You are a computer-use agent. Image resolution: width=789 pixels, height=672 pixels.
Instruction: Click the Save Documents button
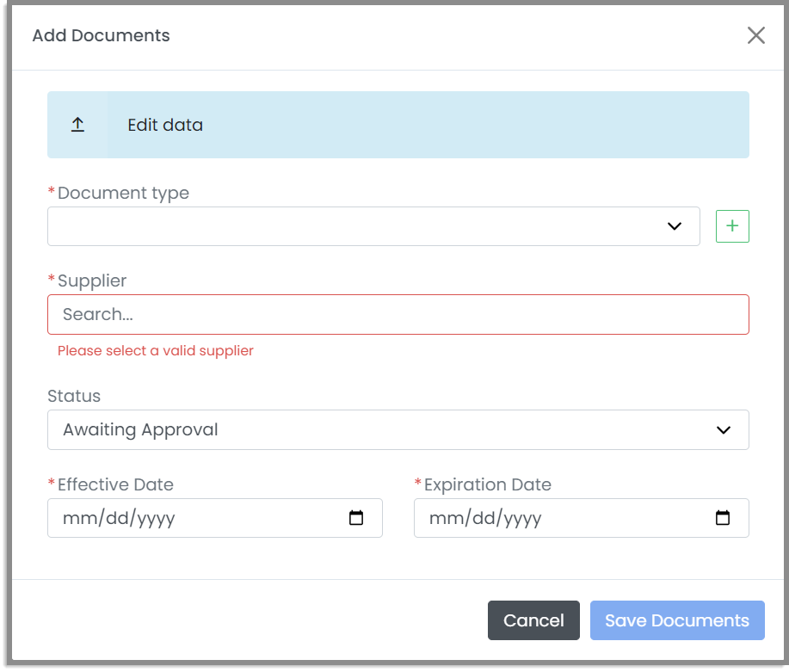click(x=677, y=620)
